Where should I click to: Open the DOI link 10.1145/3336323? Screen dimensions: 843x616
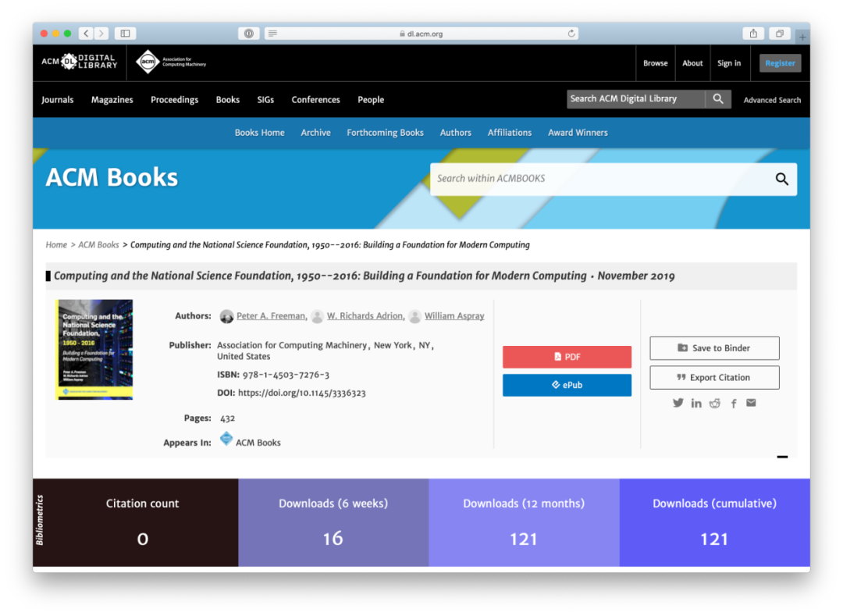click(x=301, y=393)
